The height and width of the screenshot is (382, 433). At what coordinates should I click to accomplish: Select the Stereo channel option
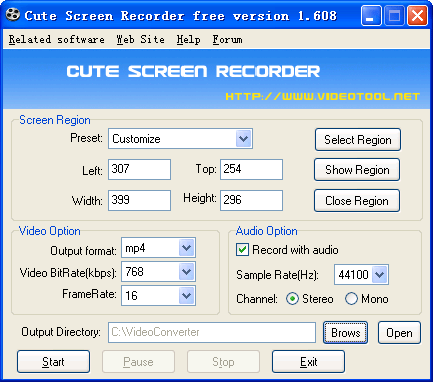(292, 299)
